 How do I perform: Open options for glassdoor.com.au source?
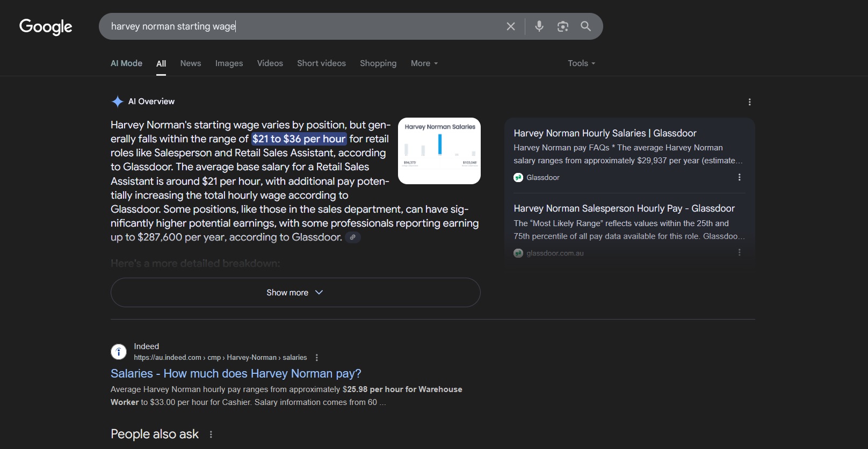[x=739, y=252]
